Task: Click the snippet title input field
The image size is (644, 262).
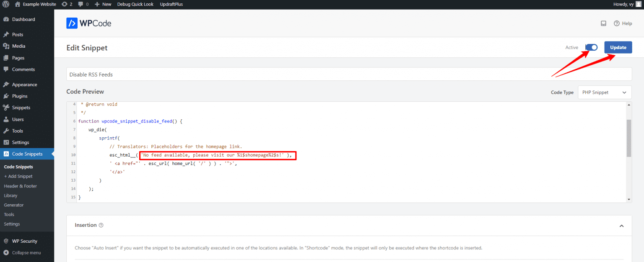Action: tap(349, 74)
